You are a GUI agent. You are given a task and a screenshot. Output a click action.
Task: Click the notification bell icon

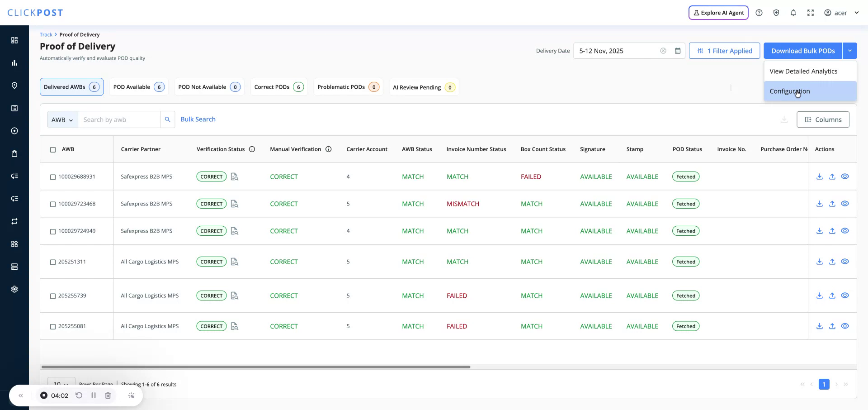pyautogui.click(x=793, y=13)
